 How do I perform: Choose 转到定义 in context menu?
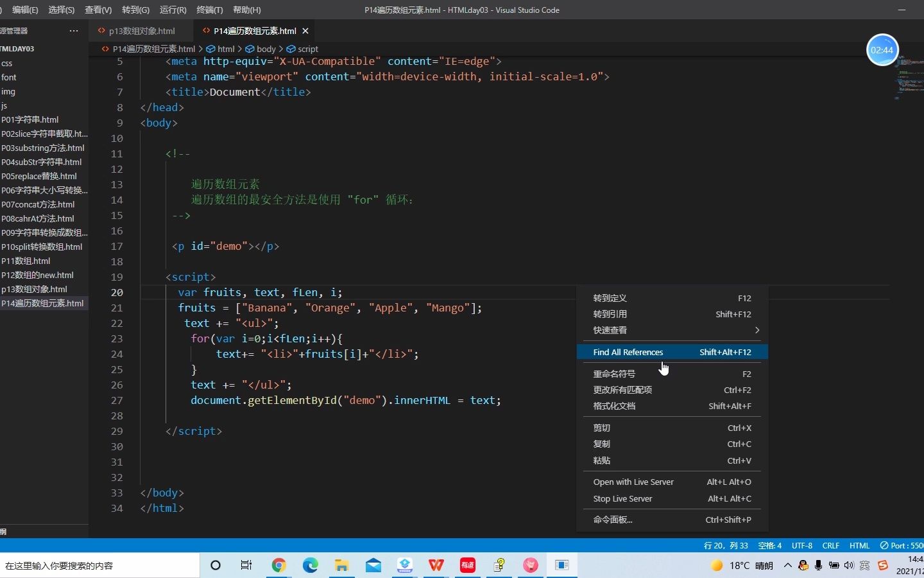(x=672, y=298)
